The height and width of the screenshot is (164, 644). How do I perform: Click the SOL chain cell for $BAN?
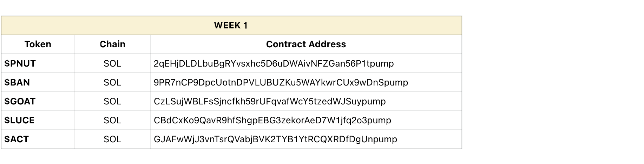[112, 82]
